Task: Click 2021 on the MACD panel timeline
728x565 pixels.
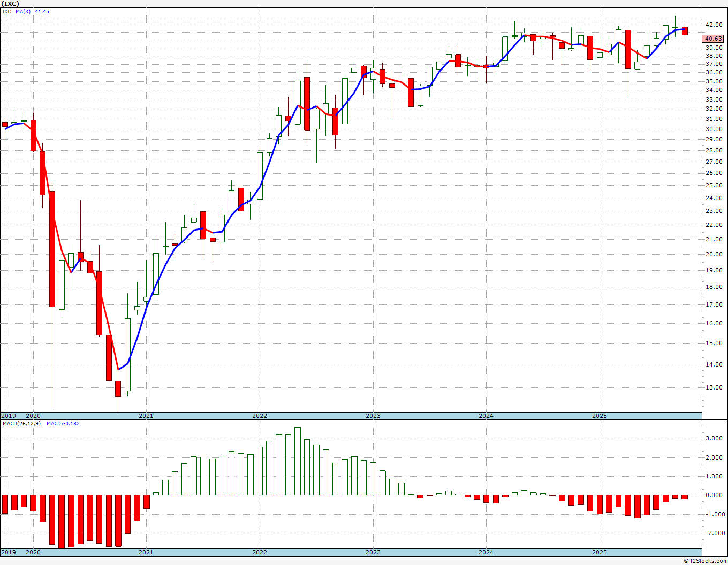Action: click(x=146, y=552)
